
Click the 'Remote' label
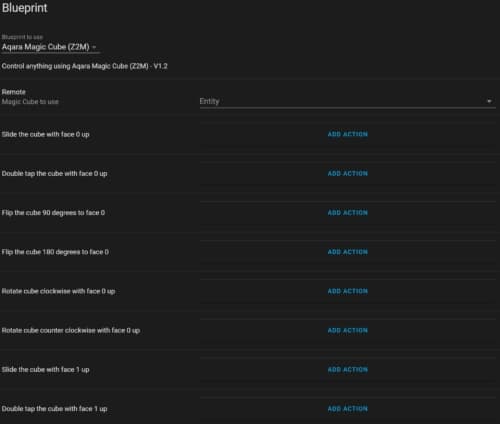click(x=14, y=92)
